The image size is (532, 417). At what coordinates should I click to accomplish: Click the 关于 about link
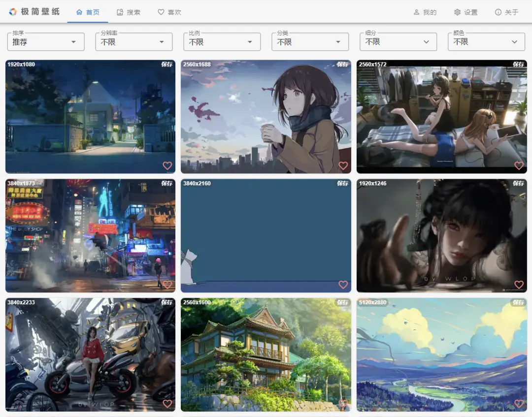pos(506,12)
